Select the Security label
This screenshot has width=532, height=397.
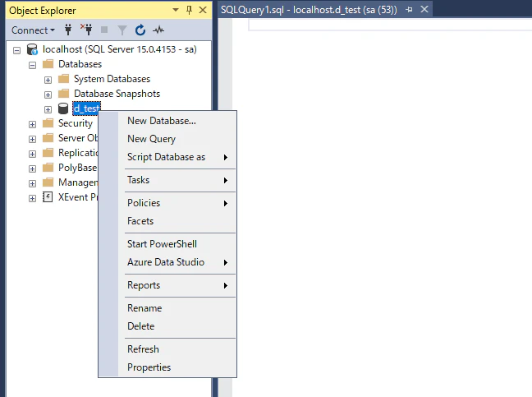[x=76, y=123]
